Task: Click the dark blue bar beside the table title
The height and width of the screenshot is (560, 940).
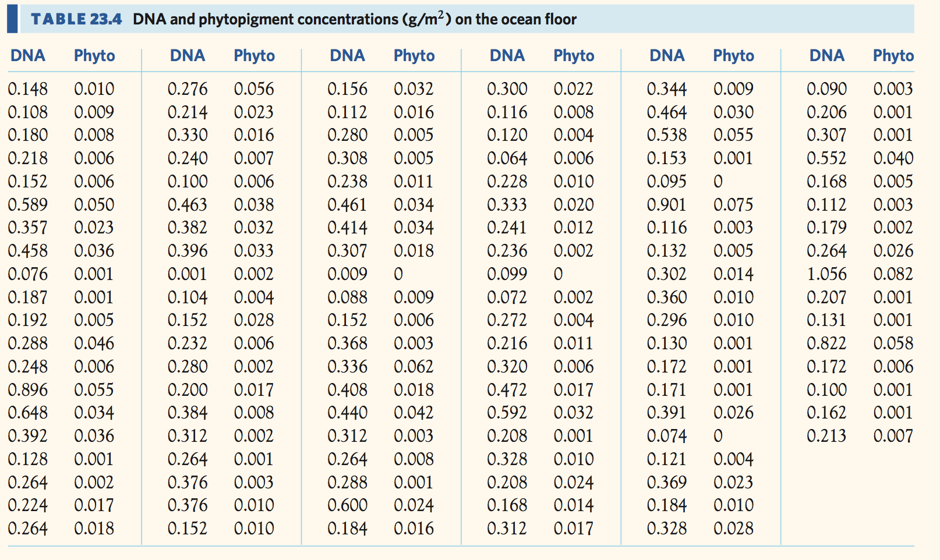Action: [12, 19]
